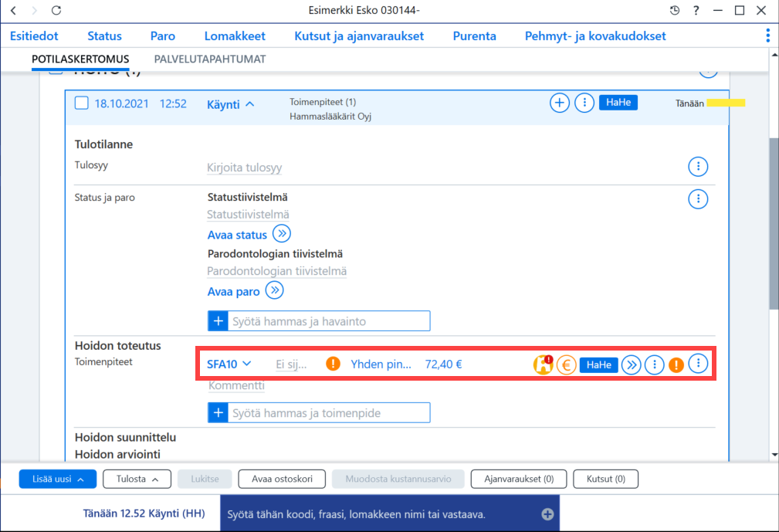779x532 pixels.
Task: Click the Lukitse button
Action: point(205,479)
